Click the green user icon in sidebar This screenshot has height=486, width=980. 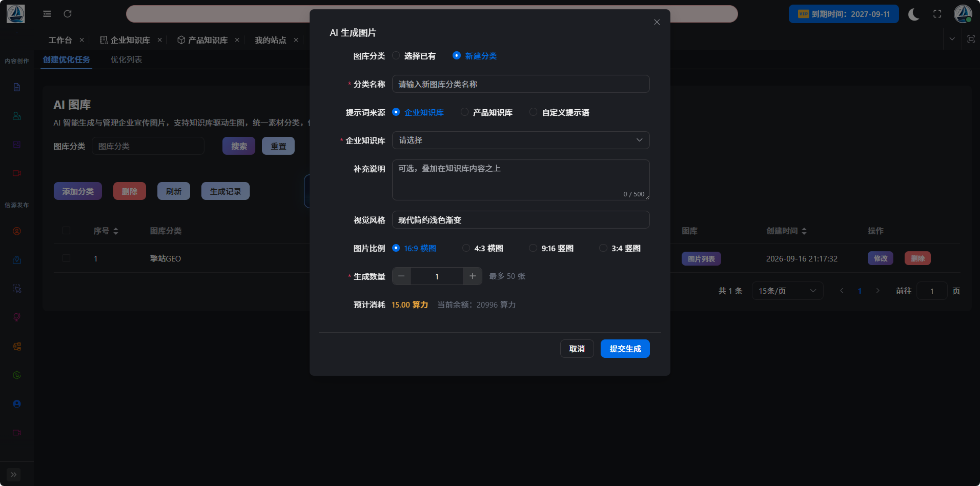(17, 116)
